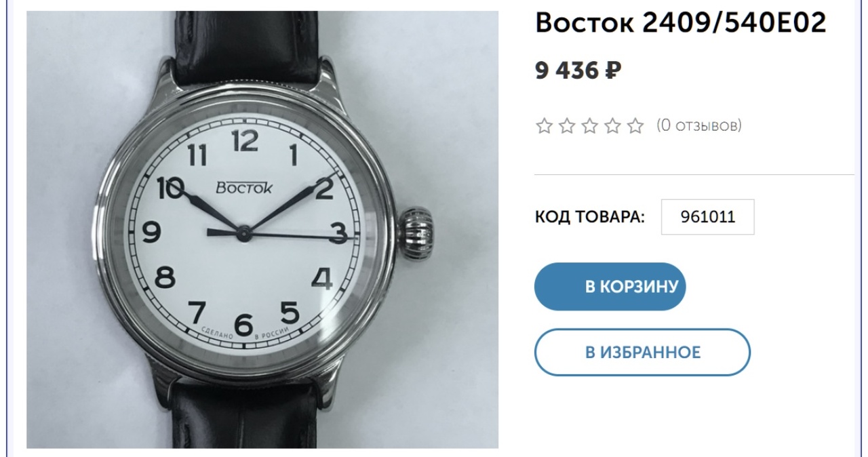Click the number 12 on the watch dial
Screen dimensions: 868x457
245,141
